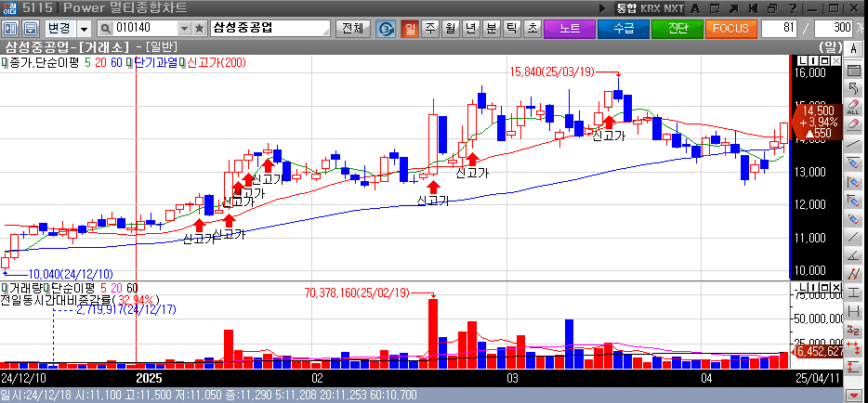Viewport: 868px width, 403px height.
Task: Click the red vertical expand tool
Action: [x=853, y=367]
